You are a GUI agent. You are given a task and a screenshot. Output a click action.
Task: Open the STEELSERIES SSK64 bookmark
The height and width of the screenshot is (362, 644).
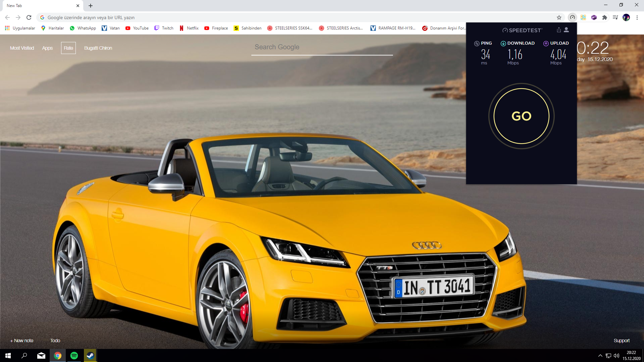290,28
